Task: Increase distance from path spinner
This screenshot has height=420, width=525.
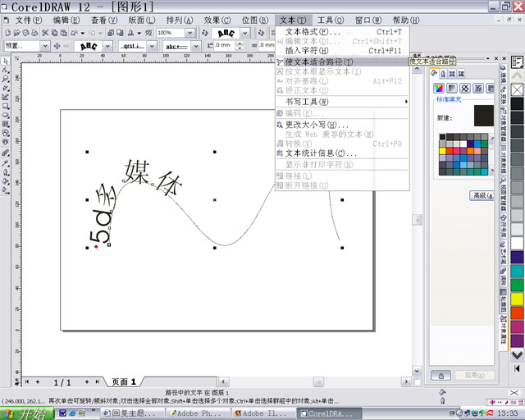Action: tap(240, 43)
